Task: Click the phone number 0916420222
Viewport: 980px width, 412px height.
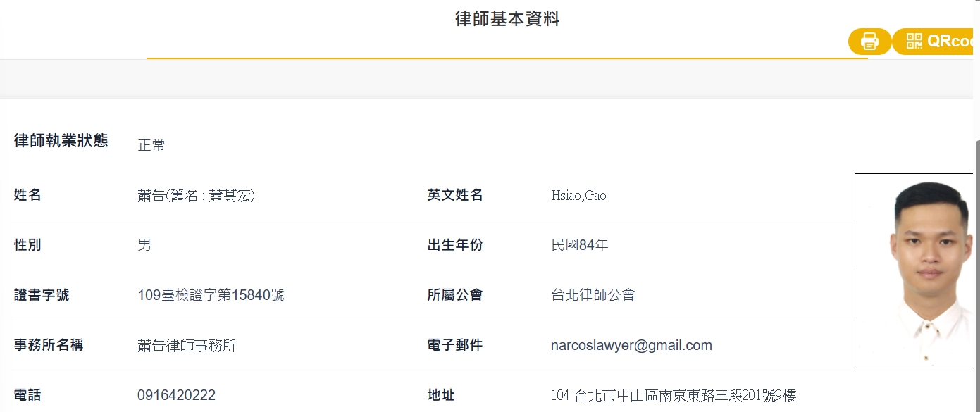Action: 176,395
